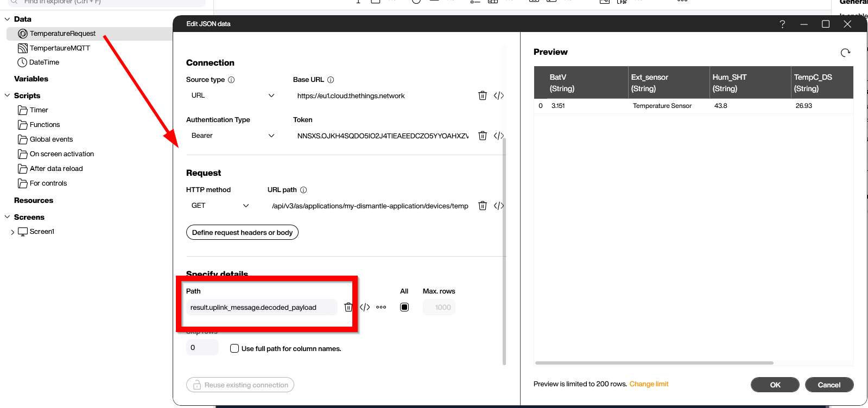Click the Base URL input field
Screen dimensions: 868x408
383,96
